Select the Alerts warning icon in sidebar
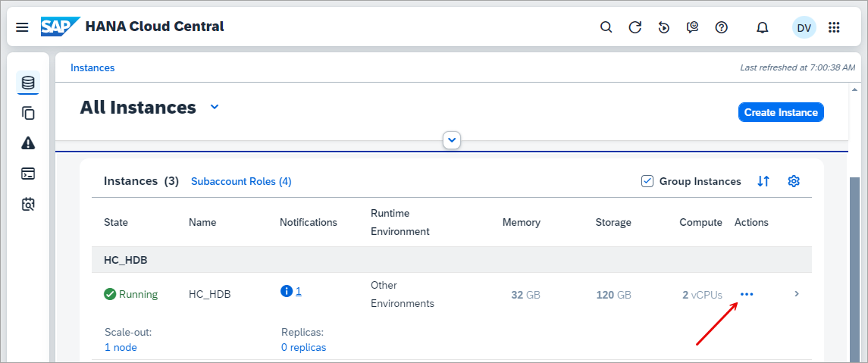The height and width of the screenshot is (363, 868). coord(28,143)
